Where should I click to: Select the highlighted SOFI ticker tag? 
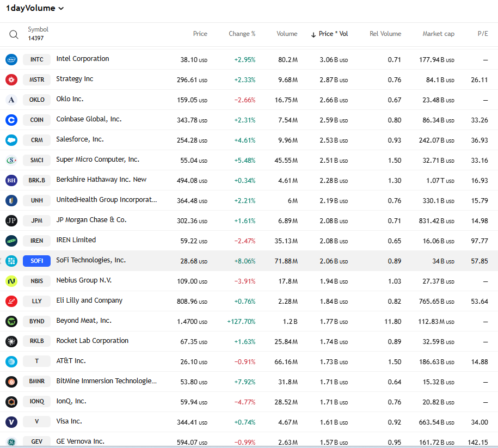(x=37, y=261)
